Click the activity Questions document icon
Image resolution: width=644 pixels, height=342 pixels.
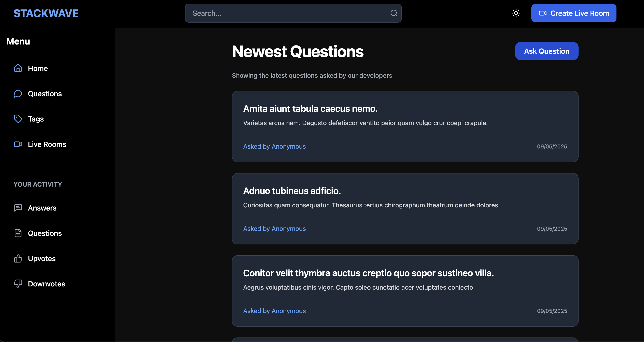[18, 233]
